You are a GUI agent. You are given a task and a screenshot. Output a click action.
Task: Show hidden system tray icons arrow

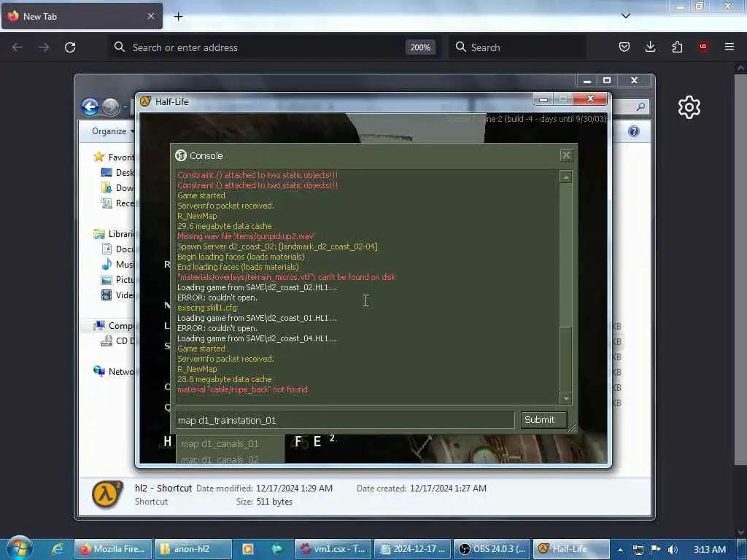point(620,550)
